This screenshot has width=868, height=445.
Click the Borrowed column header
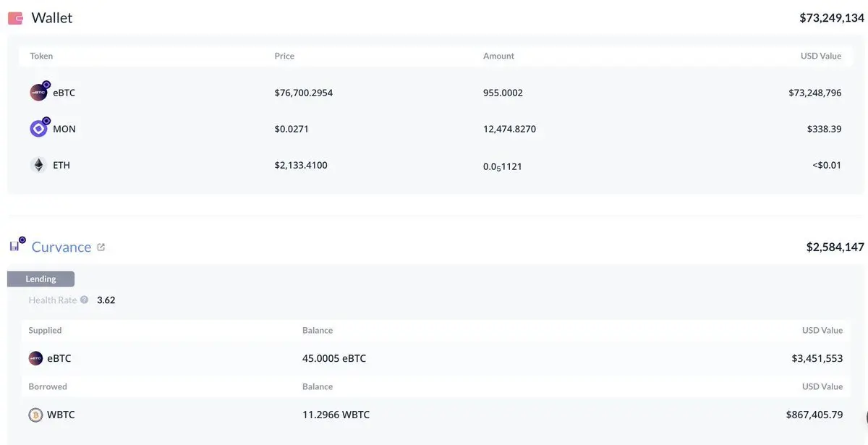48,386
